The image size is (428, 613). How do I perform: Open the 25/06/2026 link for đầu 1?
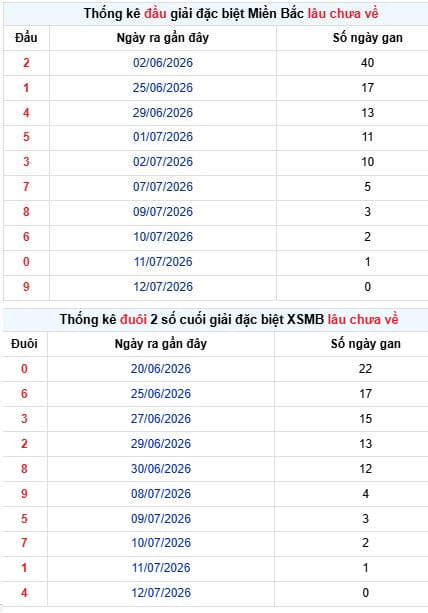click(163, 88)
